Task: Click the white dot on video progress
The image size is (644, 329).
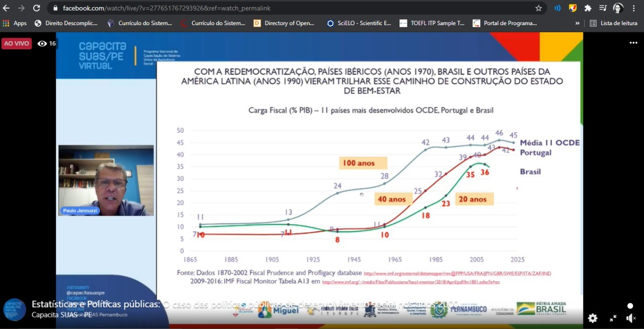Action: point(630,306)
